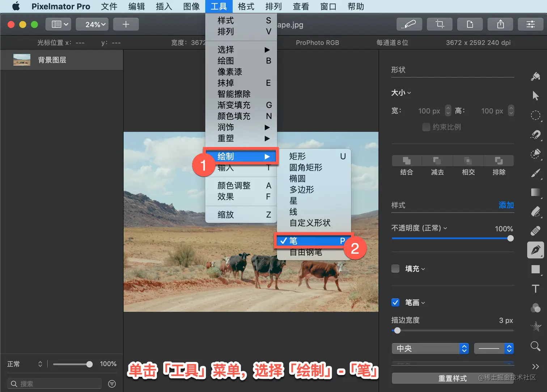The height and width of the screenshot is (392, 547).
Task: Choose Star shape from the Draw submenu
Action: [x=314, y=201]
